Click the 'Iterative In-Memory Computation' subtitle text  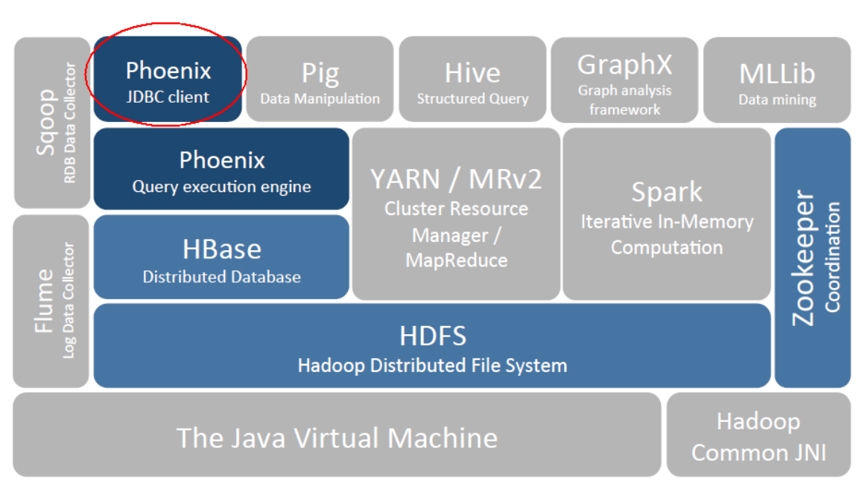[667, 234]
